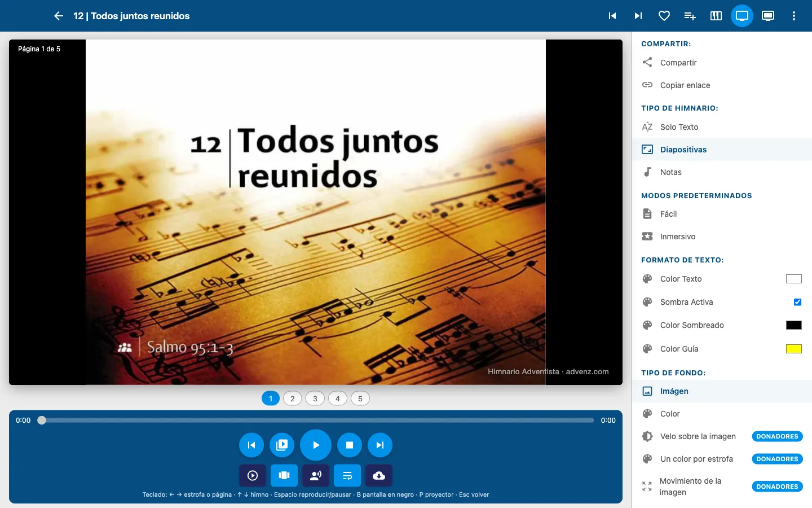Add hymn to playlist icon
The image size is (812, 508).
click(690, 16)
